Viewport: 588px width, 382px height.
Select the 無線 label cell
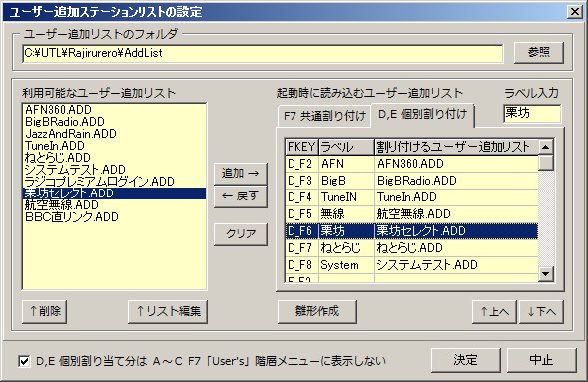346,214
